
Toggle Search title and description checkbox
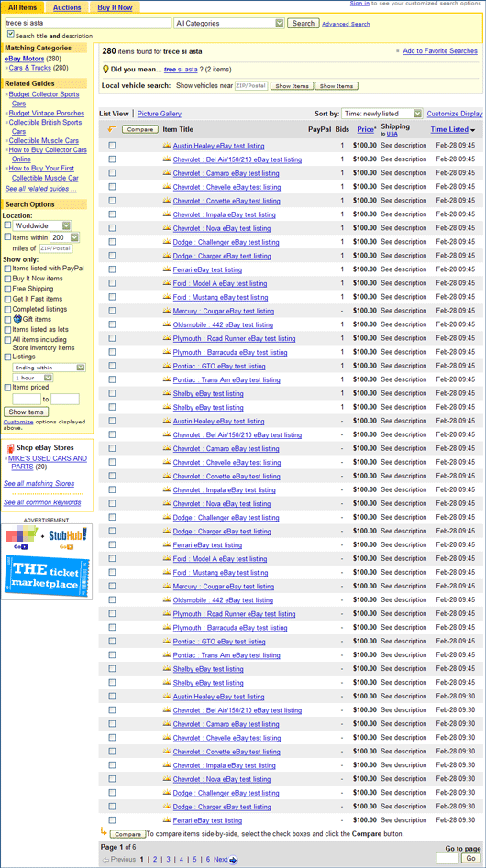10,34
